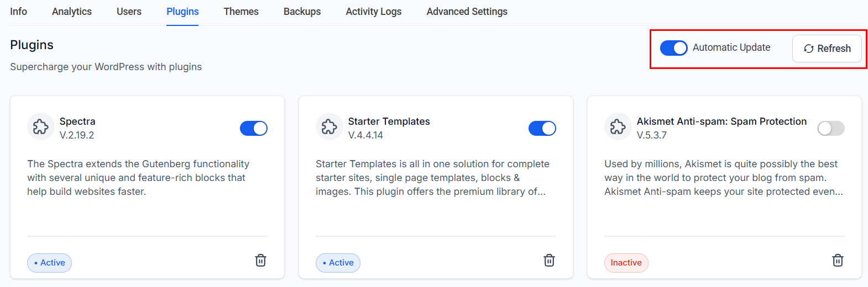Click the Spectra plugin puzzle icon
Screen dimensions: 868x287
coord(41,127)
